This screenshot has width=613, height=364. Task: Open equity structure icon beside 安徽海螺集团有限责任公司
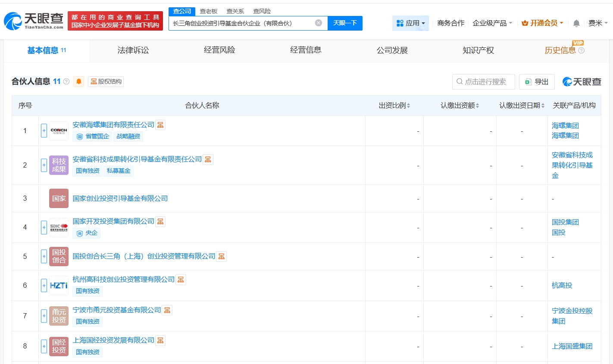click(x=160, y=125)
